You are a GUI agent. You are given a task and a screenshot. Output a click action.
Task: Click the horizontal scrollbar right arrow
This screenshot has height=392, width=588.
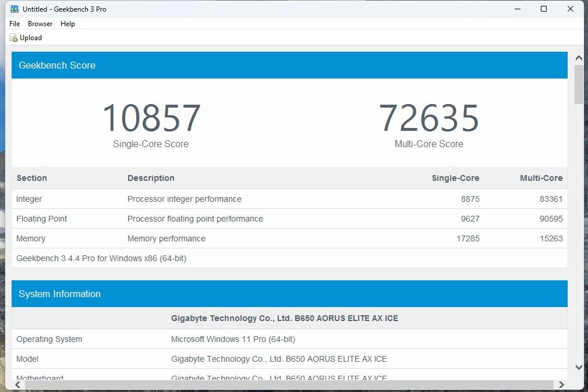point(561,384)
